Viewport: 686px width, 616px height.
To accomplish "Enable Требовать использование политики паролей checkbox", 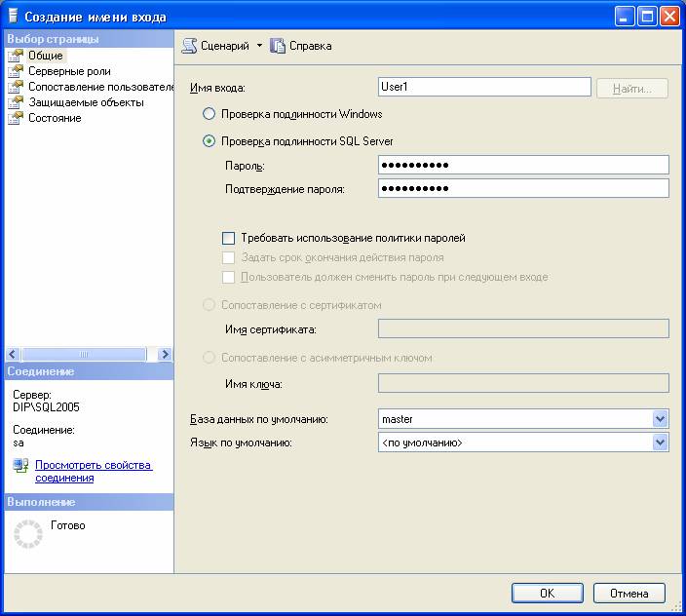I will [x=229, y=238].
